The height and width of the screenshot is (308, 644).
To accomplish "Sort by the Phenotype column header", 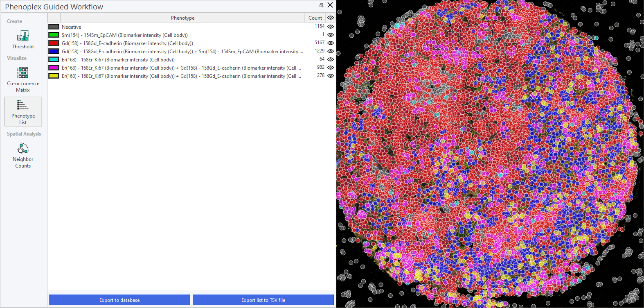I will pos(182,18).
